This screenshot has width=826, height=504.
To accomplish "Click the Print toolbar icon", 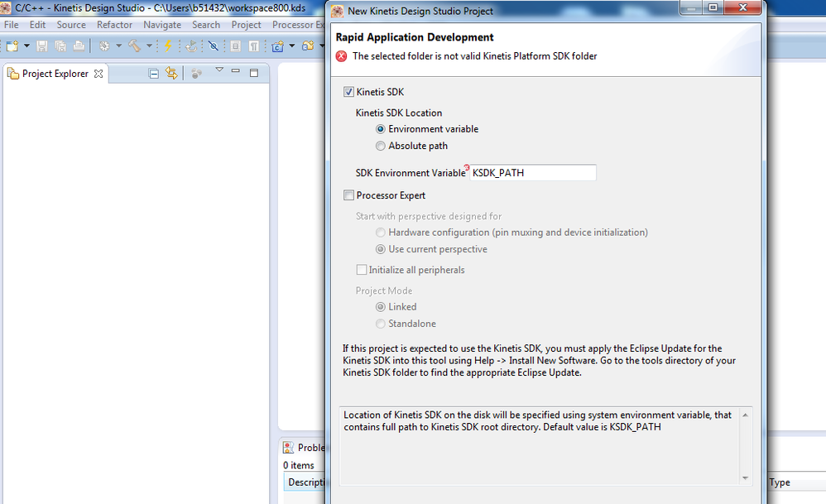I will 79,46.
